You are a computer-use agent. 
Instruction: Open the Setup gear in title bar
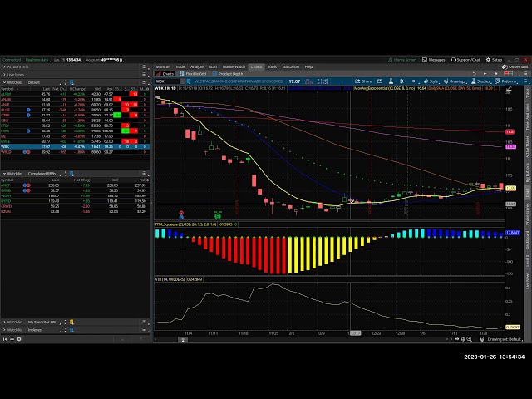pyautogui.click(x=494, y=60)
